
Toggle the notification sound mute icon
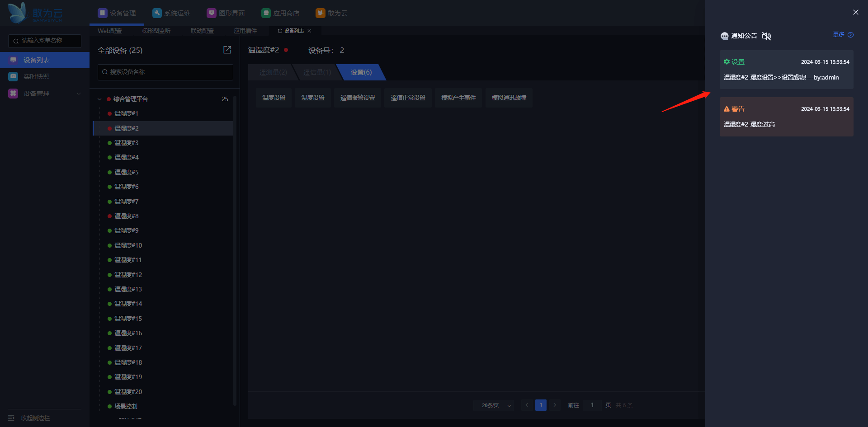(766, 36)
